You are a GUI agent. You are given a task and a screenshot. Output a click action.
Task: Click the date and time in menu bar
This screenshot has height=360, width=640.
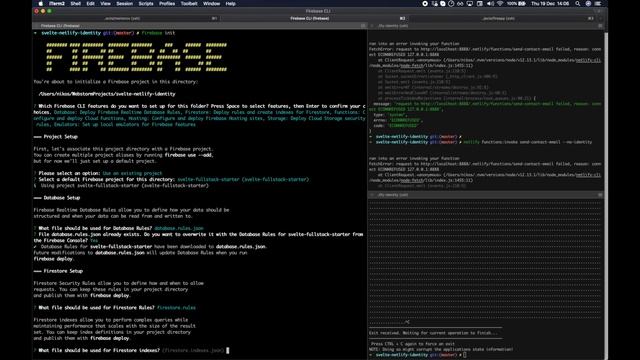[550, 4]
